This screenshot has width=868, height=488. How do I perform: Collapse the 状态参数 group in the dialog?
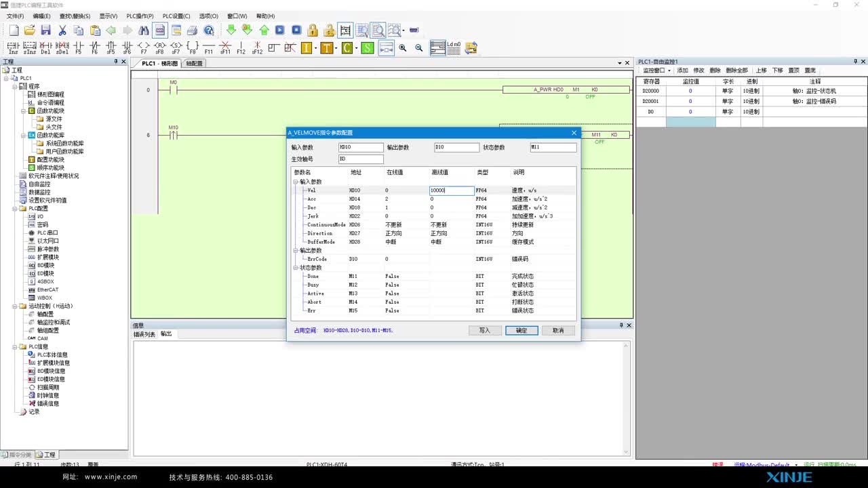[x=296, y=268]
